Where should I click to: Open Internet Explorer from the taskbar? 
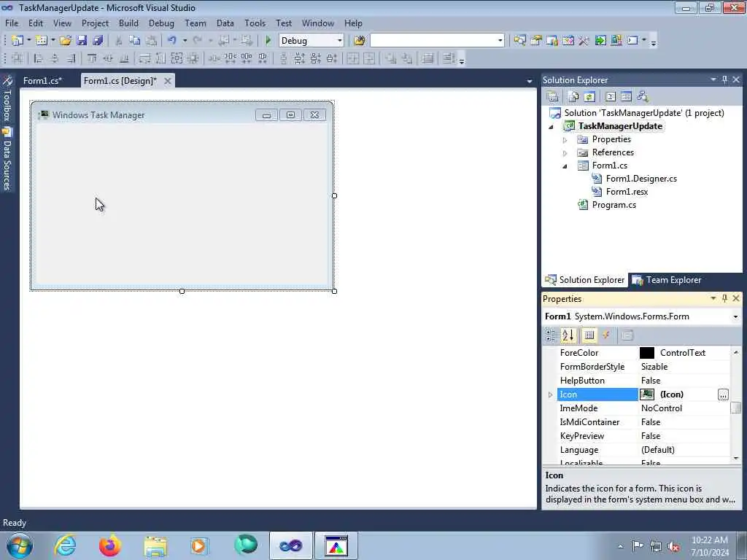[x=65, y=545]
